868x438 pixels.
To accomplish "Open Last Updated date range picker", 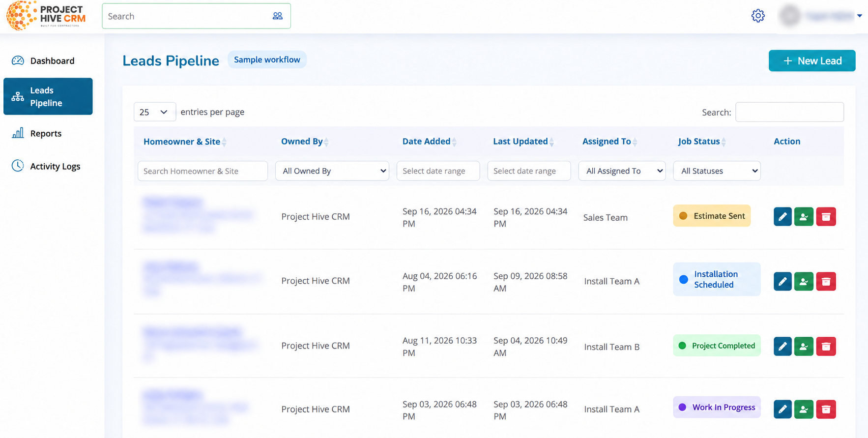I will click(529, 171).
